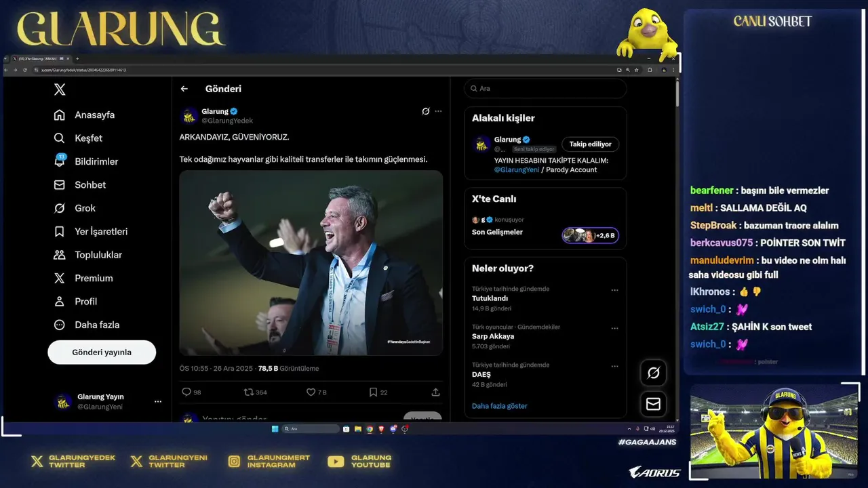Image resolution: width=868 pixels, height=488 pixels.
Task: Click Takip ediliyor button
Action: click(x=590, y=144)
